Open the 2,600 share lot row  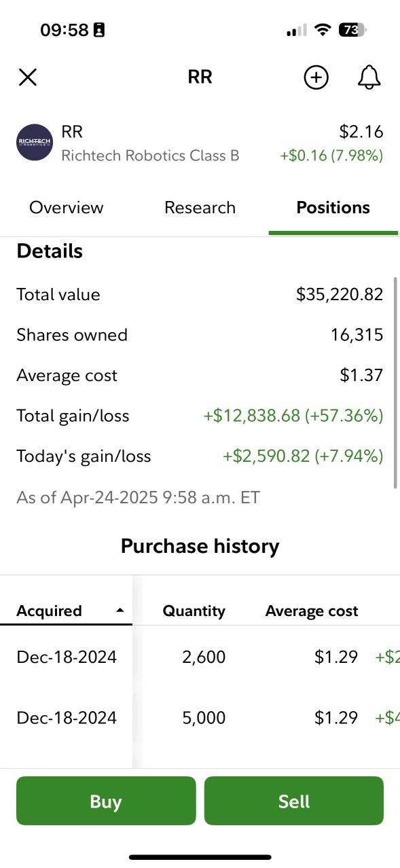coord(200,657)
